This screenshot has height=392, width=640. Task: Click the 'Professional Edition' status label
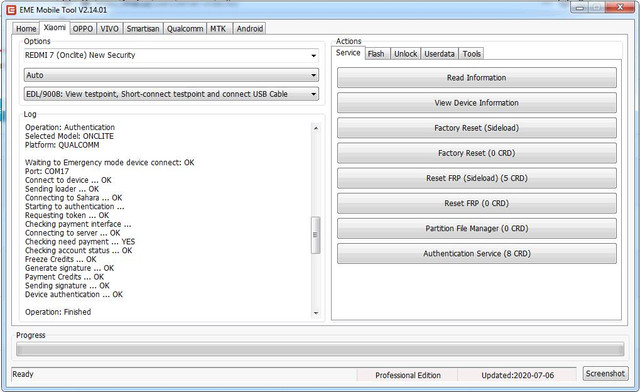point(408,375)
